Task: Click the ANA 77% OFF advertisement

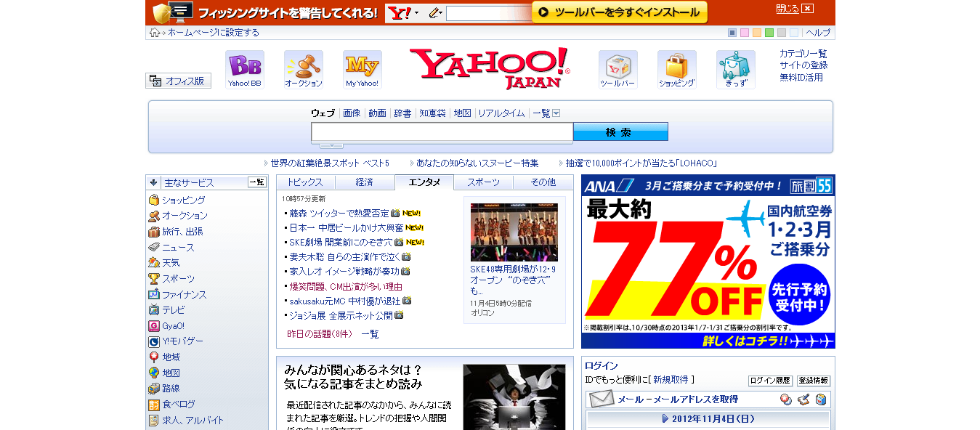Action: [708, 261]
